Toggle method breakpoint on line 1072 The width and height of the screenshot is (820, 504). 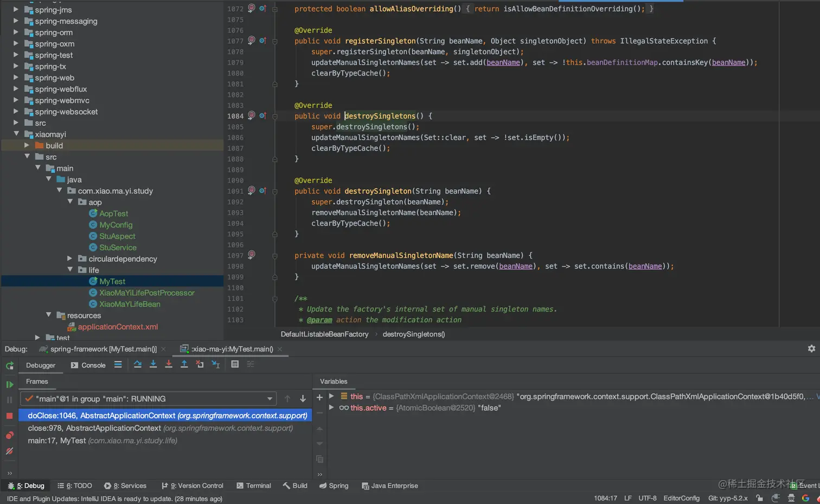point(252,8)
